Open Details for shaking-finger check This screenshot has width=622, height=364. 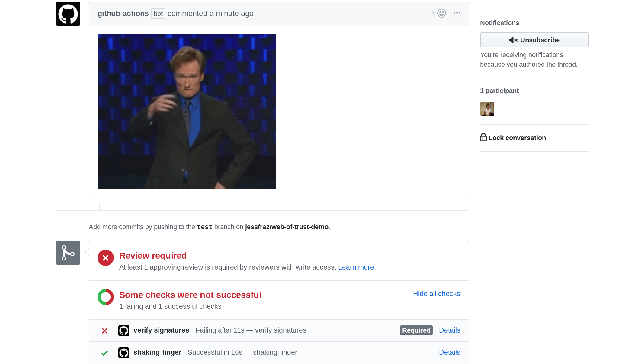pyautogui.click(x=449, y=352)
